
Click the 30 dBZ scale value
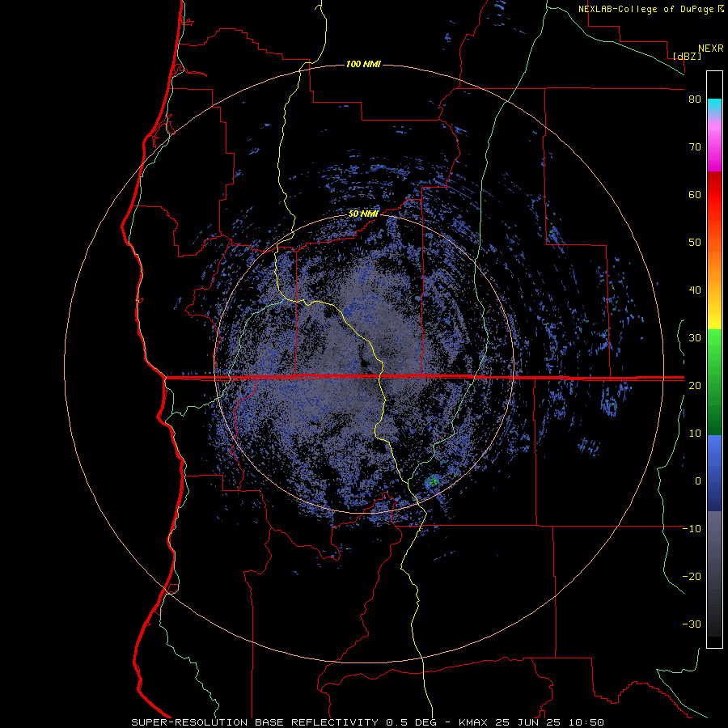coord(695,338)
